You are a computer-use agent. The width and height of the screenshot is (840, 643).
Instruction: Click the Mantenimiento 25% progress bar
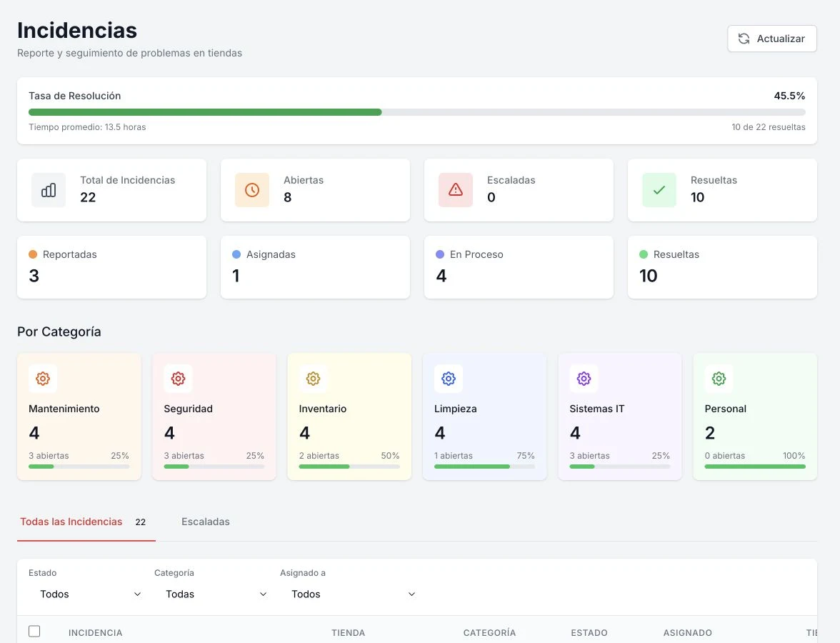pyautogui.click(x=79, y=467)
